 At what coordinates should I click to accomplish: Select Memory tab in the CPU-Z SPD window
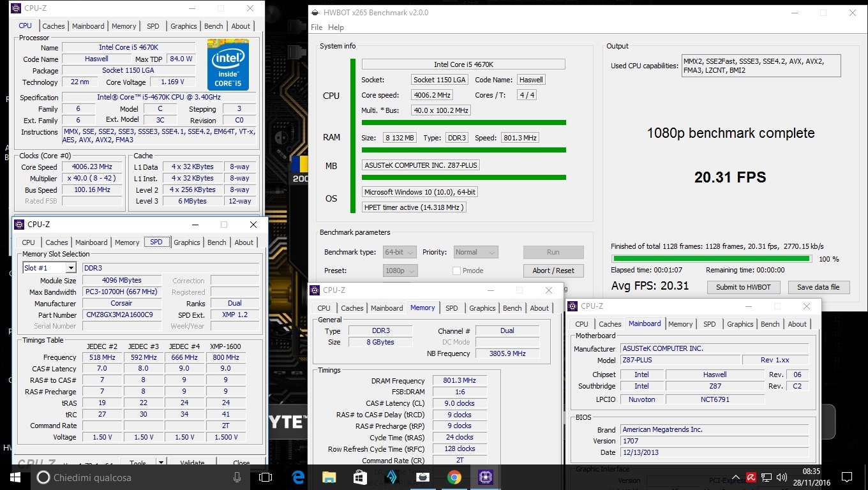127,242
